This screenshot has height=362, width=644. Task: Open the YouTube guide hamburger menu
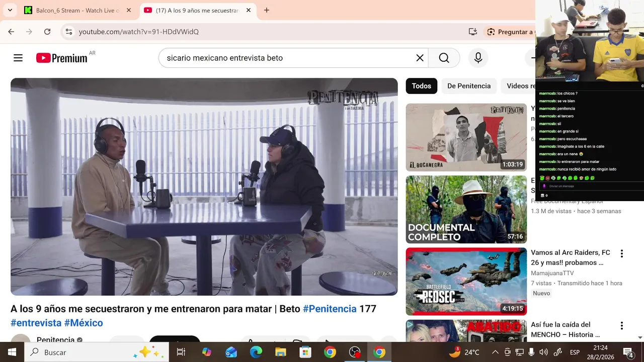tap(18, 58)
